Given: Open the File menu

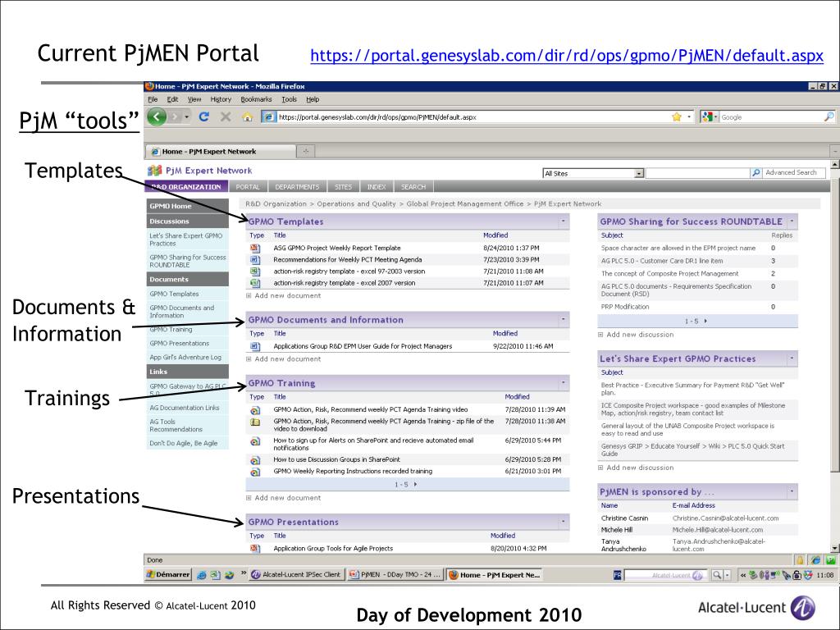Looking at the screenshot, I should coord(153,99).
